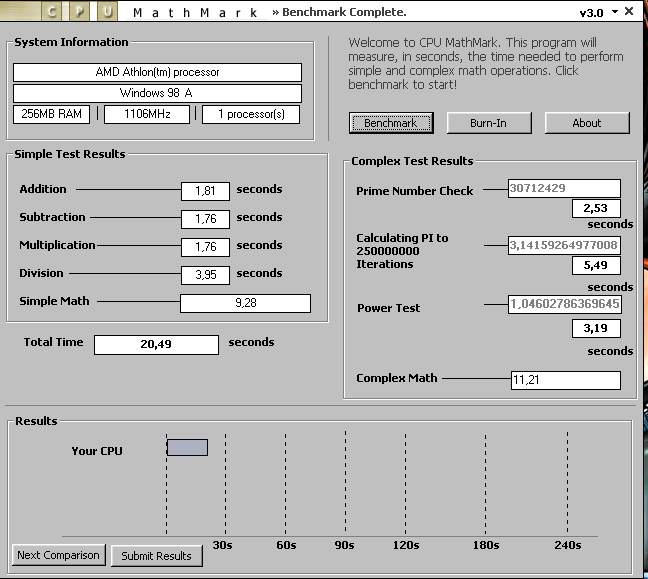Click the Power Test label
Viewport: 648px width, 579px height.
pyautogui.click(x=388, y=308)
